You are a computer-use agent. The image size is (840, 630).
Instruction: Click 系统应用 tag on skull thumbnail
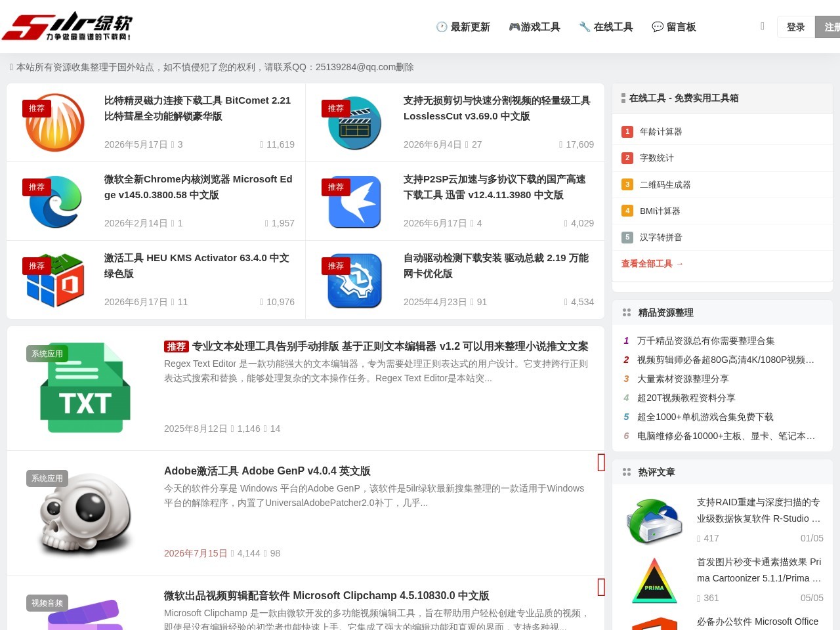pos(47,478)
